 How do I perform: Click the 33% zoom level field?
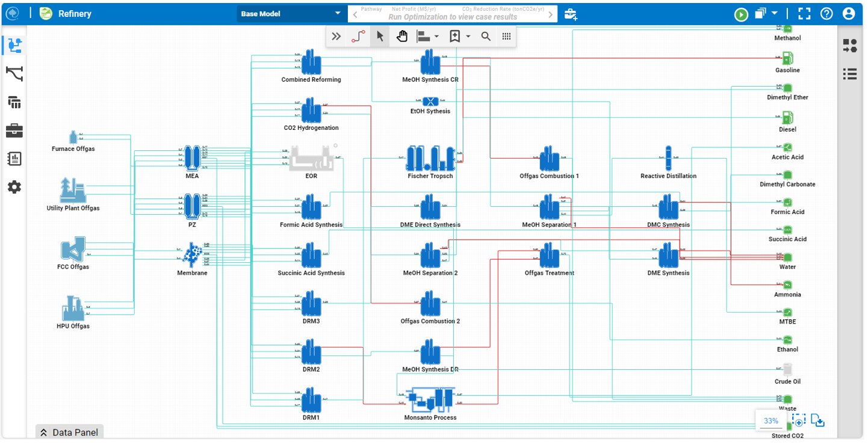(x=771, y=421)
